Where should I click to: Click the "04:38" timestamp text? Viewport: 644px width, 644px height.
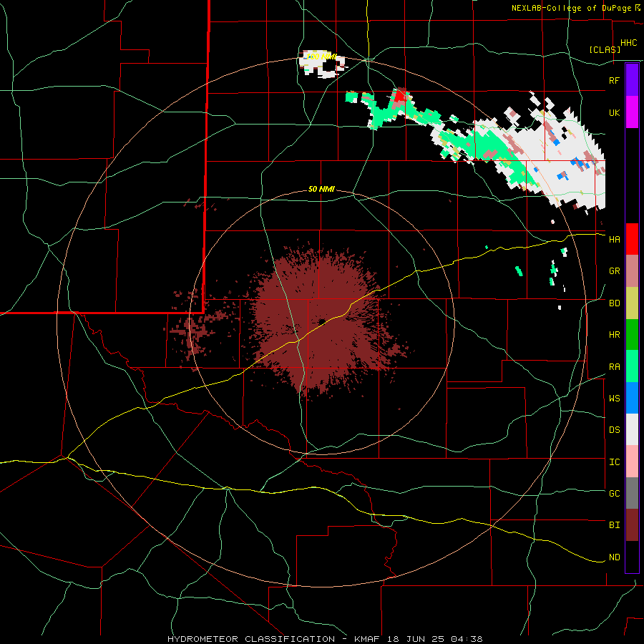click(466, 639)
